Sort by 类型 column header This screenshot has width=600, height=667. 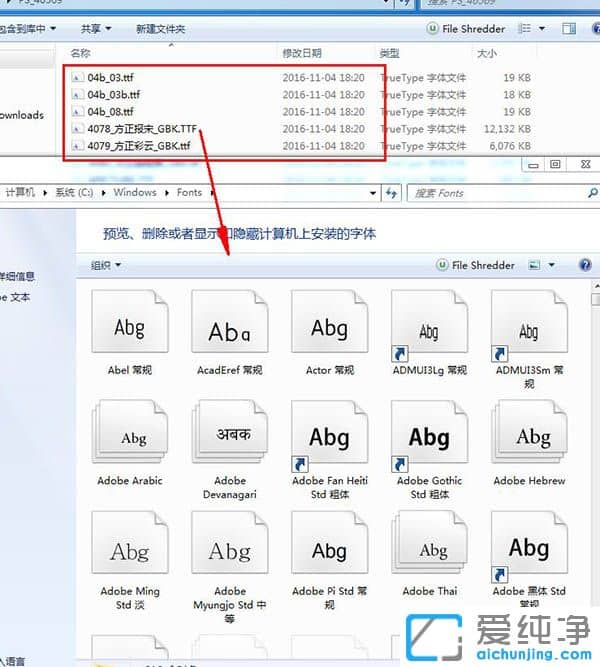coord(389,53)
